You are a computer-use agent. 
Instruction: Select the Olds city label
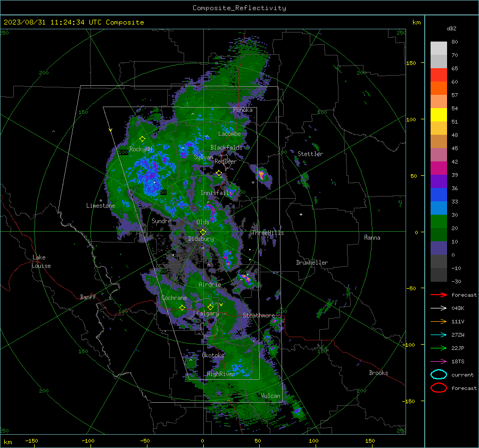tap(203, 222)
